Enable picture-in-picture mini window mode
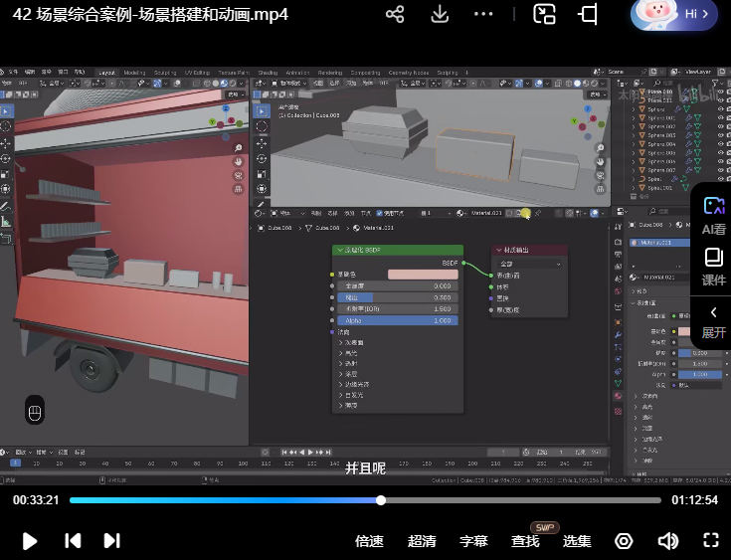This screenshot has width=731, height=560. click(544, 14)
